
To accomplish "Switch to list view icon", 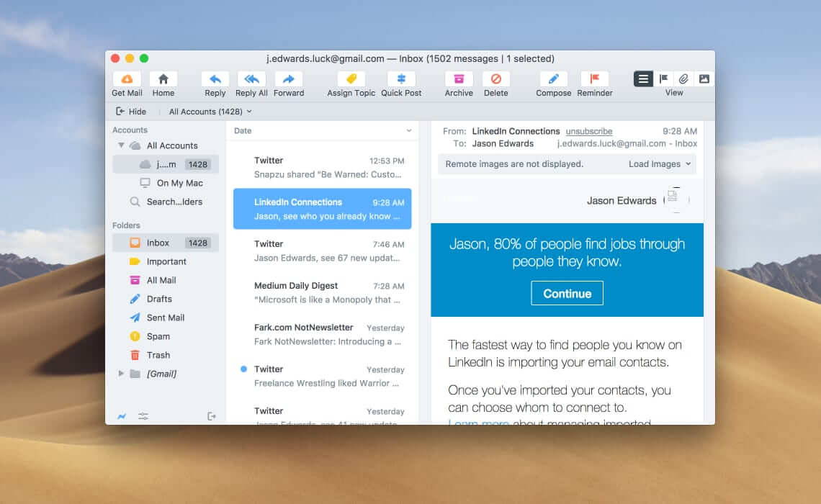I will tap(643, 78).
